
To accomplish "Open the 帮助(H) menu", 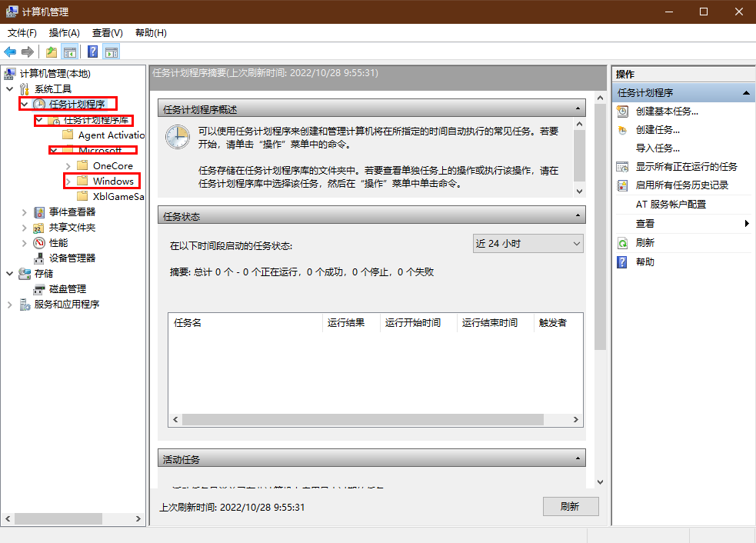I will click(x=151, y=33).
